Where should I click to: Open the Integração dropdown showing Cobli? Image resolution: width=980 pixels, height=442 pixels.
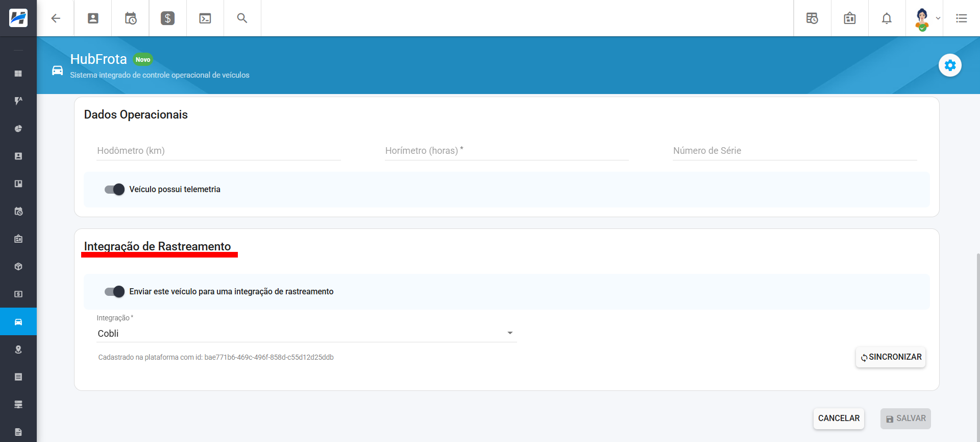[307, 334]
